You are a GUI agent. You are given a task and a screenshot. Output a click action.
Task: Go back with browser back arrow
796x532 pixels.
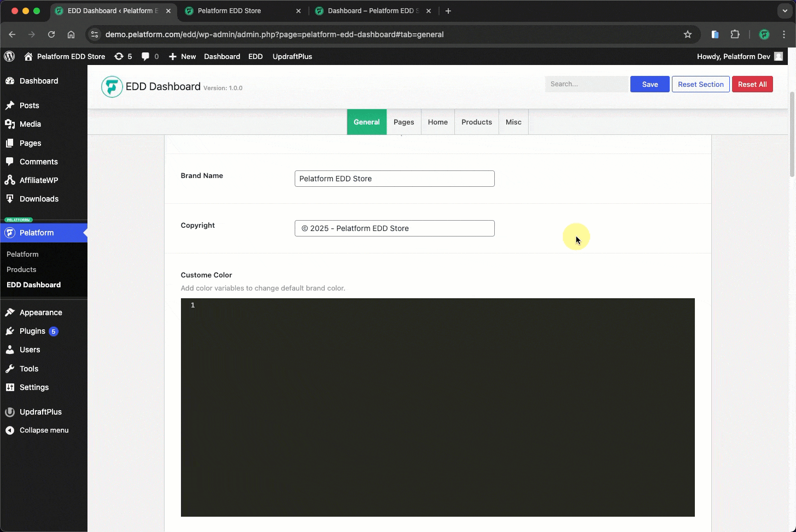[12, 34]
